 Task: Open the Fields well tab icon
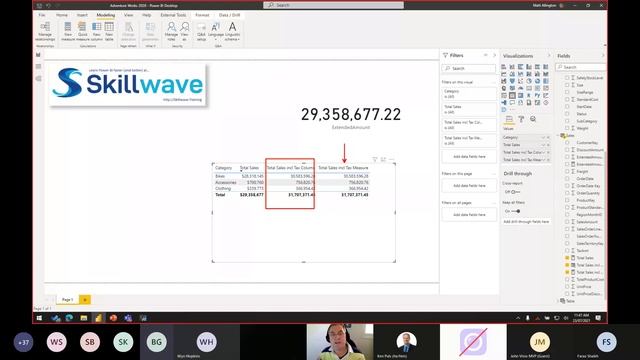[x=509, y=119]
